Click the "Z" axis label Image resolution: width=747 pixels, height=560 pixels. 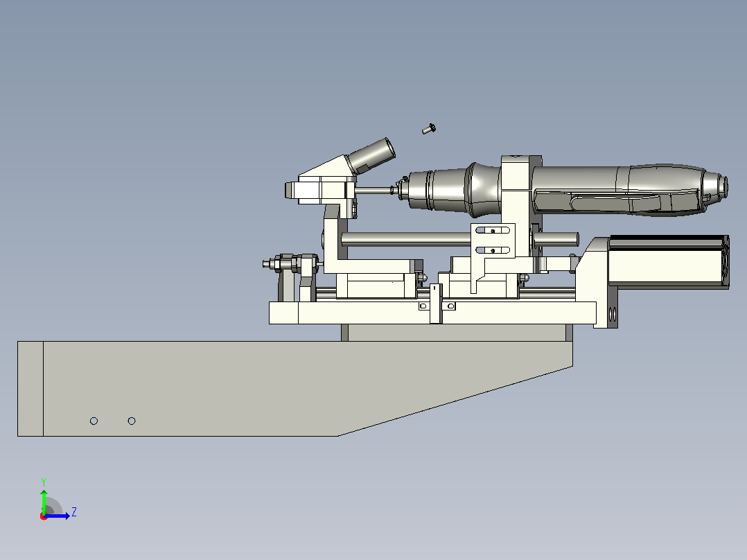(x=74, y=512)
